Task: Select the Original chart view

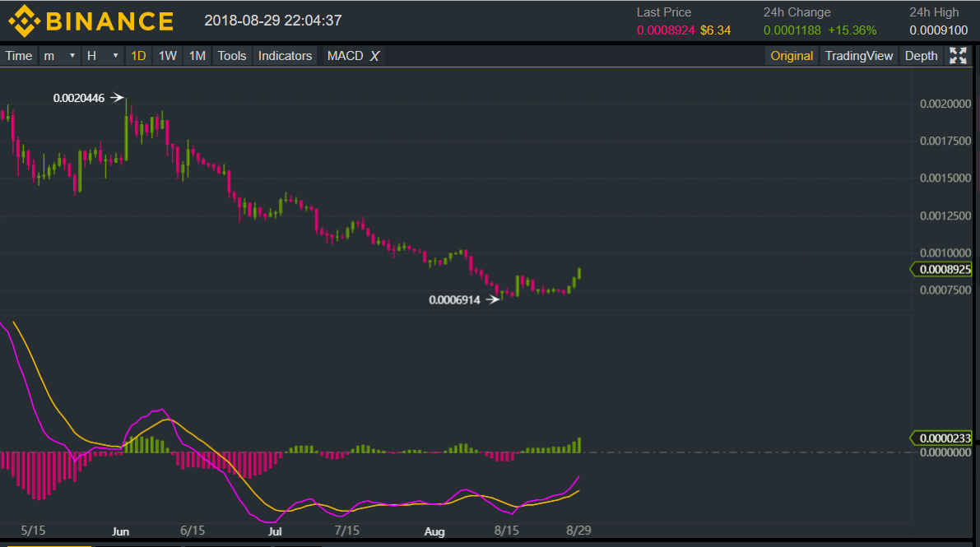Action: pyautogui.click(x=792, y=56)
